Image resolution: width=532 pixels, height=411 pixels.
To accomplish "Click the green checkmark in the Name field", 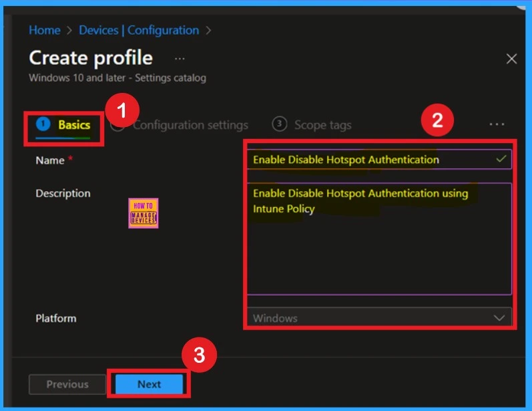I will pos(501,158).
